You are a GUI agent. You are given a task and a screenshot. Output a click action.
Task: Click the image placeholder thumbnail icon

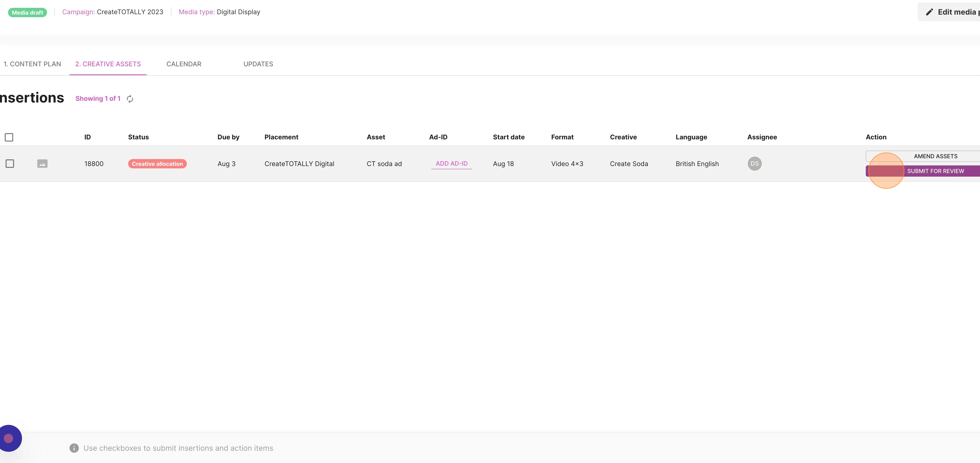(x=42, y=163)
